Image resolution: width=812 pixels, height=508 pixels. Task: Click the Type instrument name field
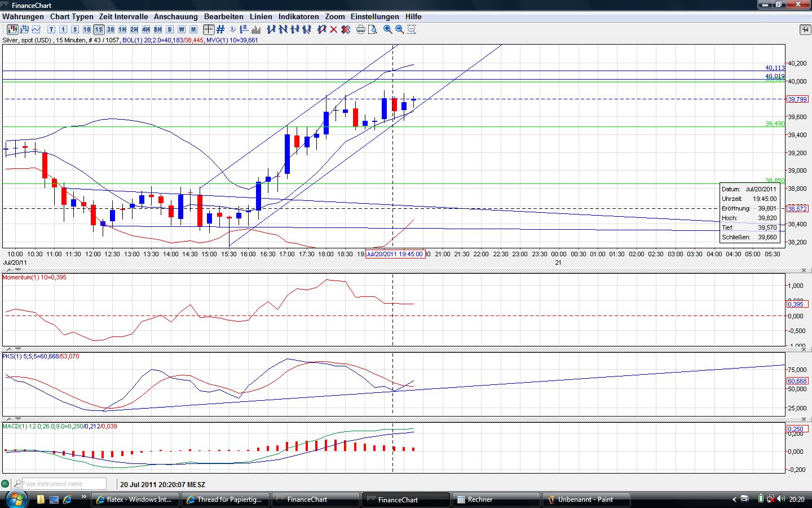(64, 484)
